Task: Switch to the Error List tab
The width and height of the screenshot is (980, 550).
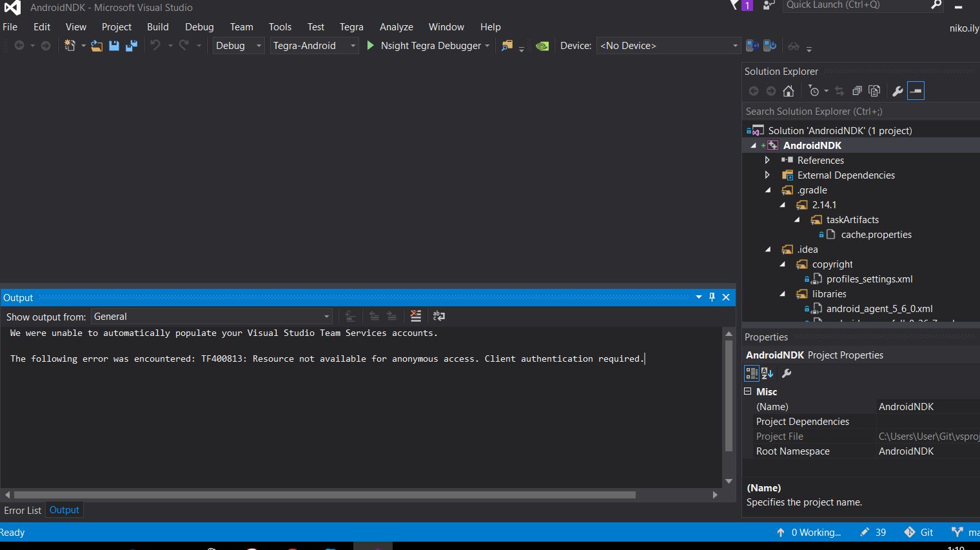Action: pos(23,510)
